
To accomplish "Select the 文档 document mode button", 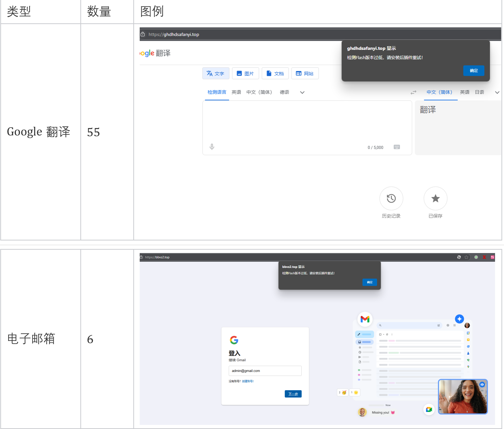I will point(275,74).
